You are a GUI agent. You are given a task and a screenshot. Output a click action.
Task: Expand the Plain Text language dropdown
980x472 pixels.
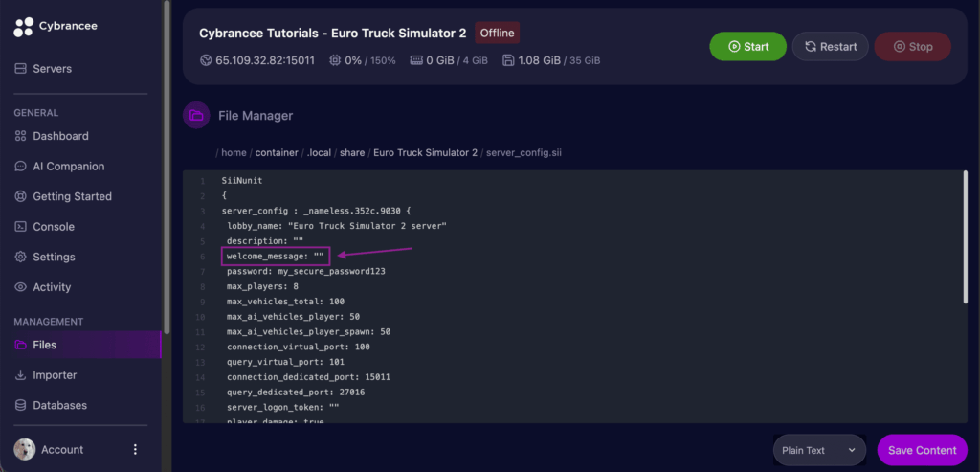818,450
